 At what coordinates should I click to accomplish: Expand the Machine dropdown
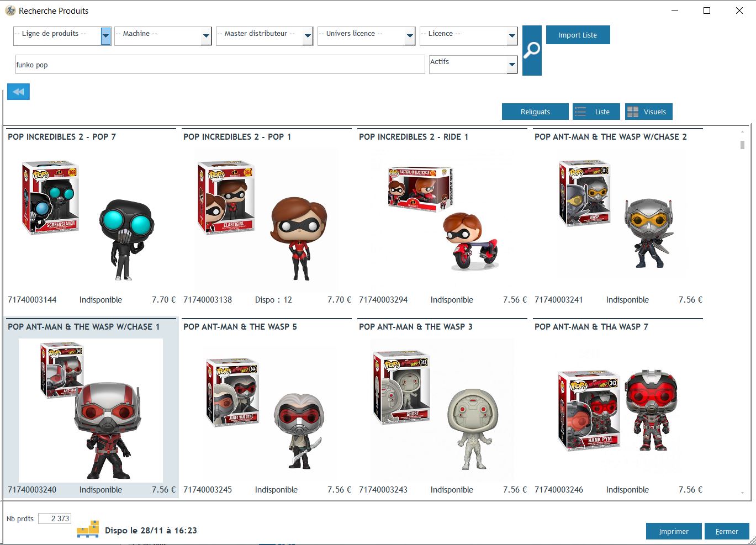206,36
